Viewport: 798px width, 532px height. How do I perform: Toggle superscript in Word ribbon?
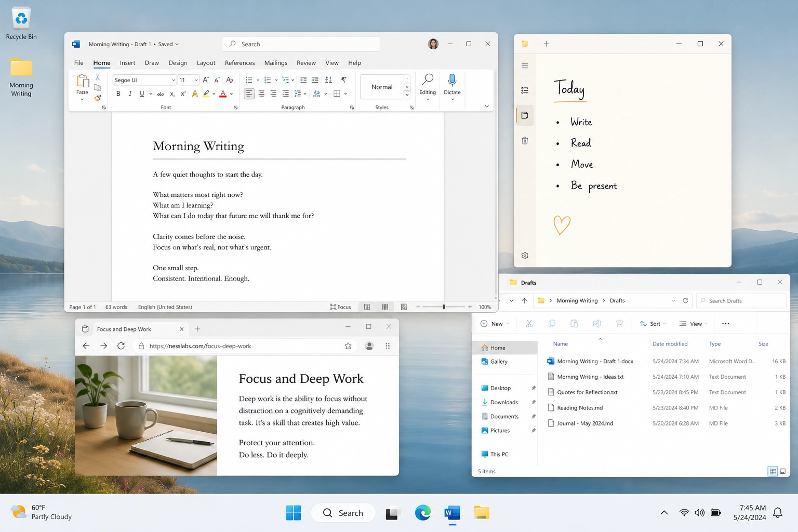coord(183,94)
